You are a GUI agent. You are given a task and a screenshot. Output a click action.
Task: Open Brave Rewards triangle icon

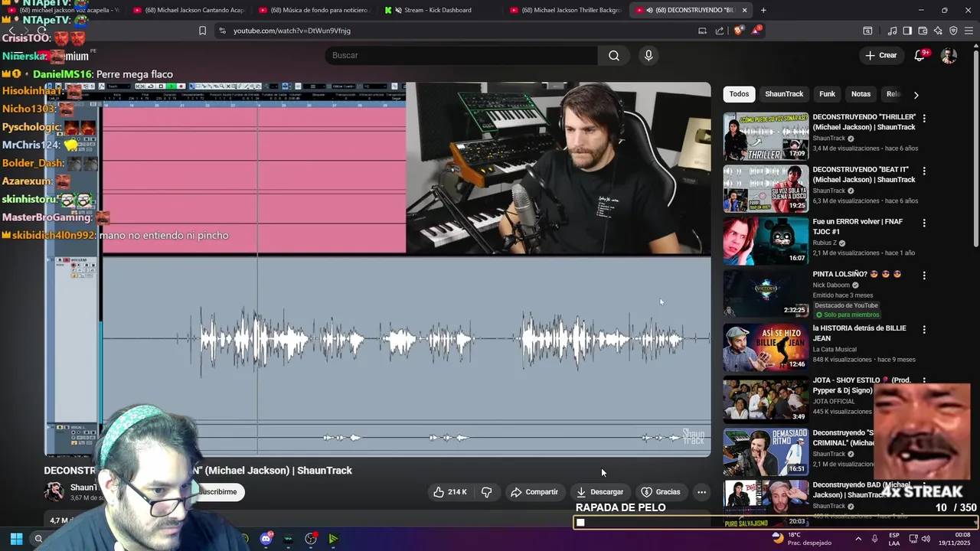click(756, 31)
